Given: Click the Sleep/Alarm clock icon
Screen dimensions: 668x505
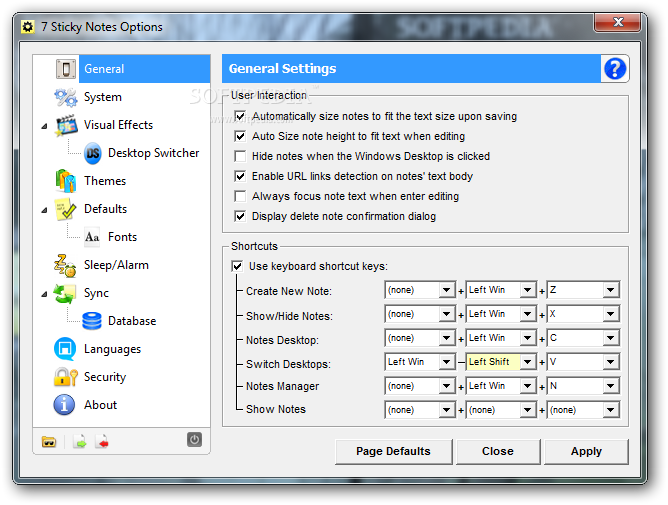Looking at the screenshot, I should tap(65, 265).
